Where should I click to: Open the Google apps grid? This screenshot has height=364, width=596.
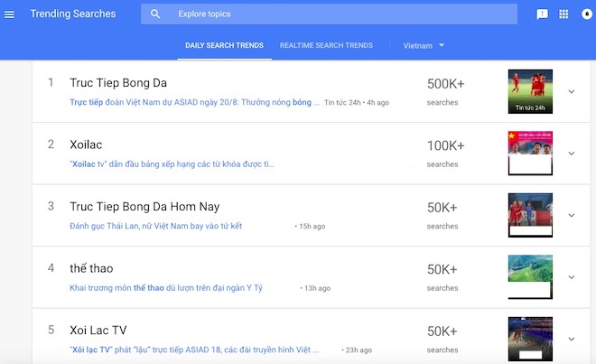pyautogui.click(x=563, y=14)
